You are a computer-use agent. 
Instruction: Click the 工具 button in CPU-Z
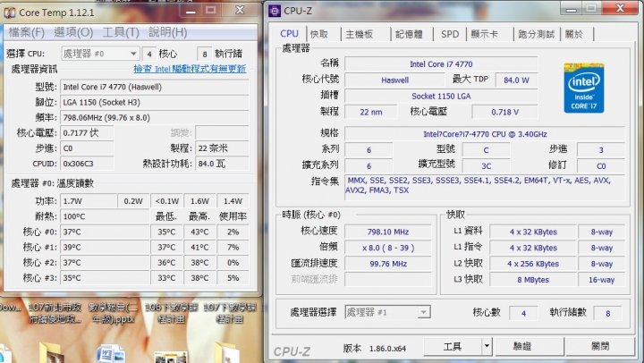pos(453,347)
